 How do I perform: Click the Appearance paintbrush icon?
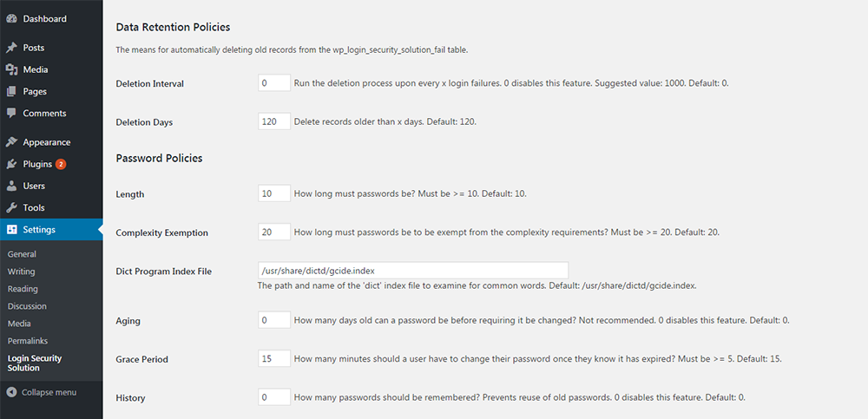point(11,142)
